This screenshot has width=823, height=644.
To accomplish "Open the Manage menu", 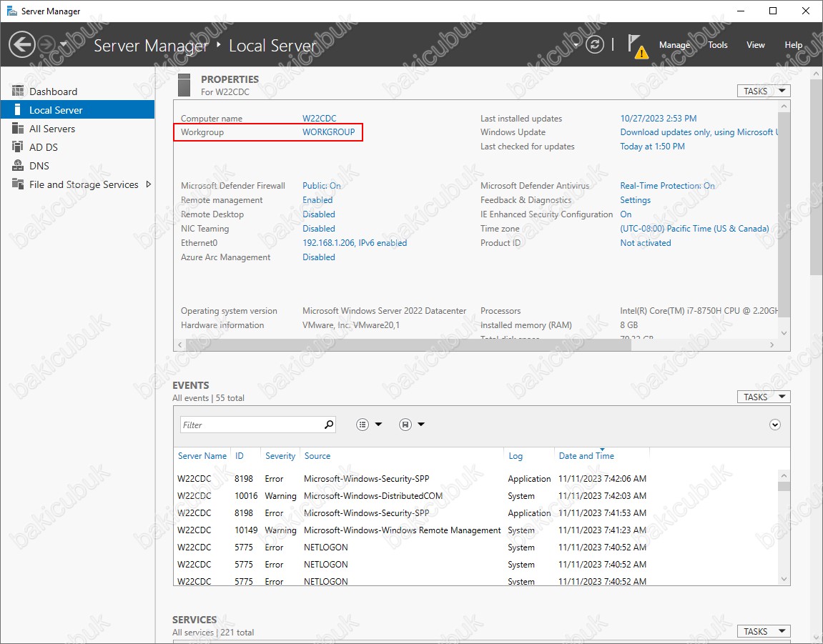I will tap(674, 45).
